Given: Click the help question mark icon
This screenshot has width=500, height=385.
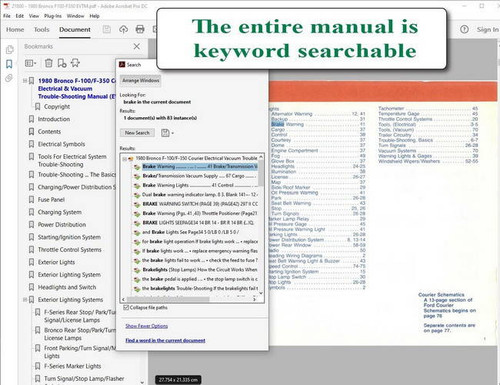Looking at the screenshot, I should coord(464,29).
